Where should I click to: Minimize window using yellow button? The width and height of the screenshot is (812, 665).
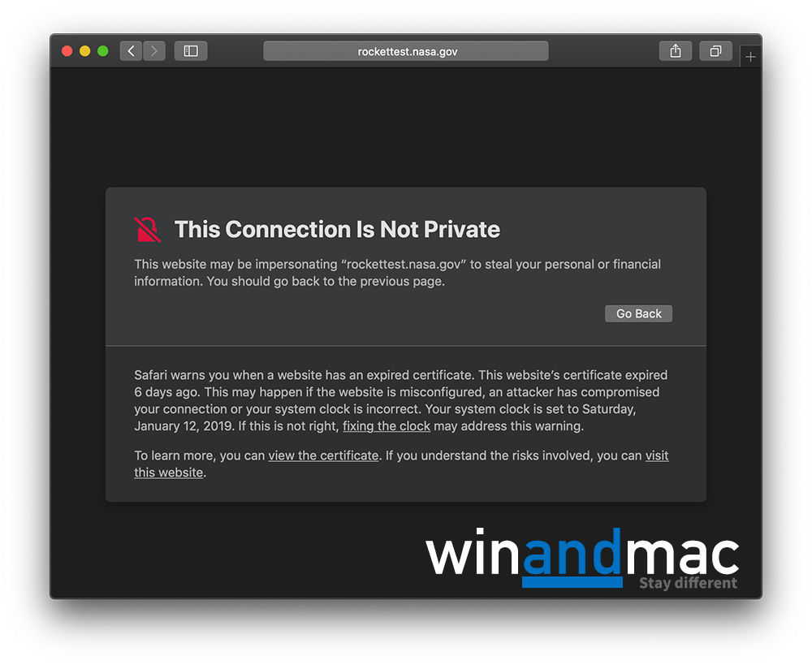tap(85, 51)
